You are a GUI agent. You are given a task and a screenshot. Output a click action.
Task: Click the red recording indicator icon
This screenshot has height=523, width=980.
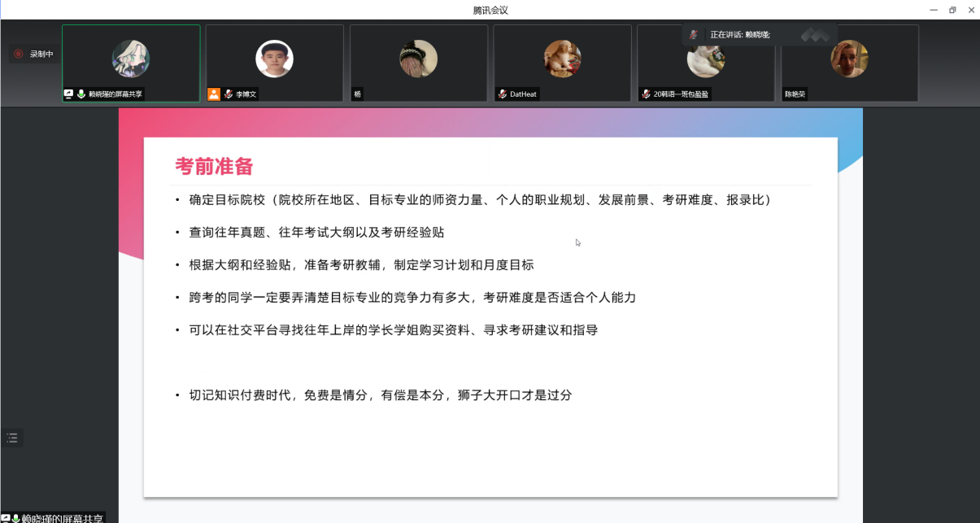click(18, 54)
